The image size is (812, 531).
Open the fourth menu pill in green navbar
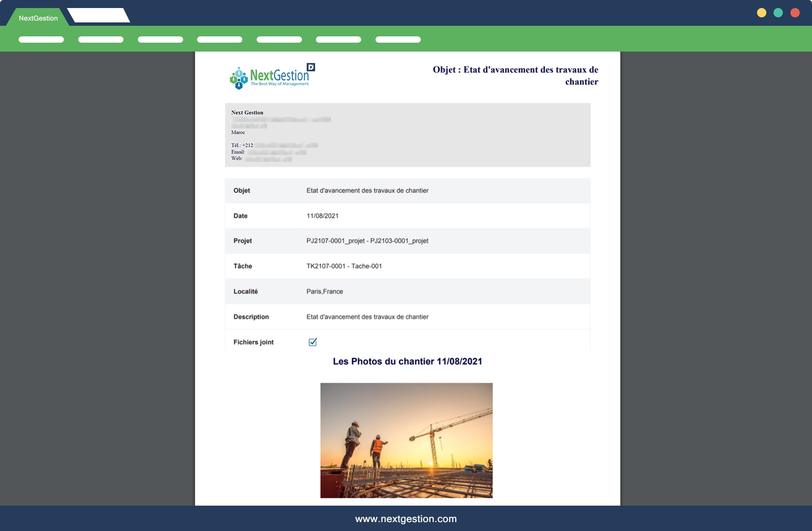point(219,40)
